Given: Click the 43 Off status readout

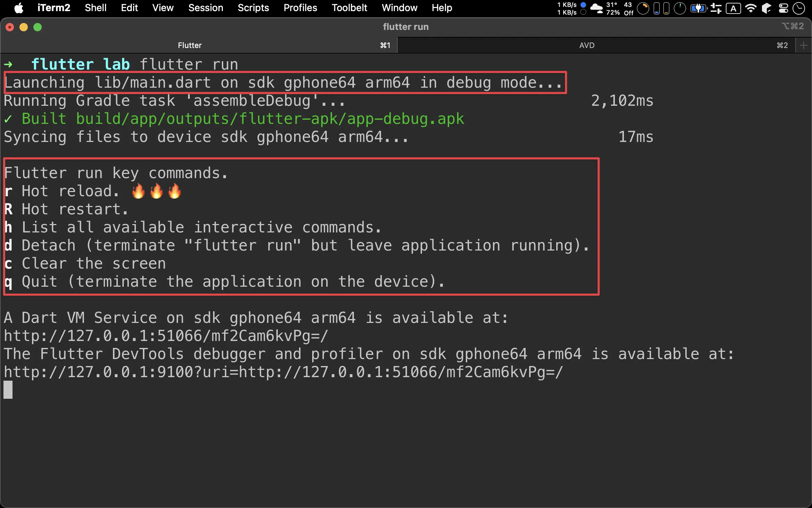Looking at the screenshot, I should pyautogui.click(x=628, y=8).
